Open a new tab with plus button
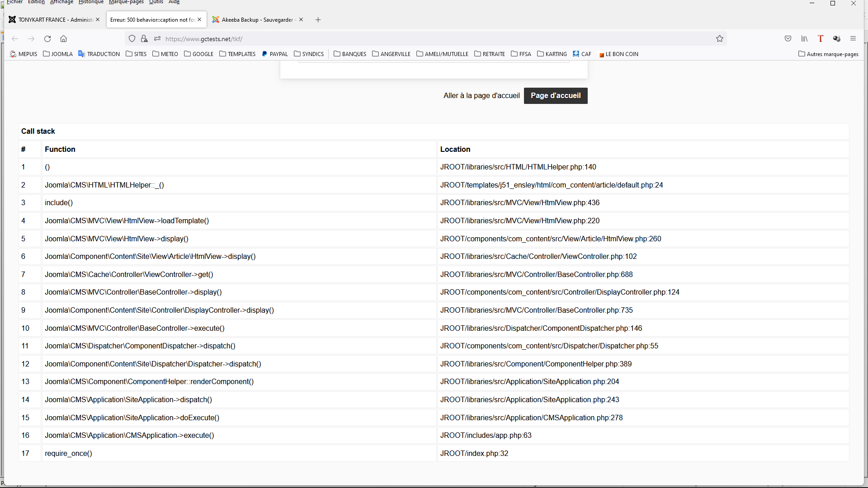This screenshot has width=868, height=488. [318, 20]
